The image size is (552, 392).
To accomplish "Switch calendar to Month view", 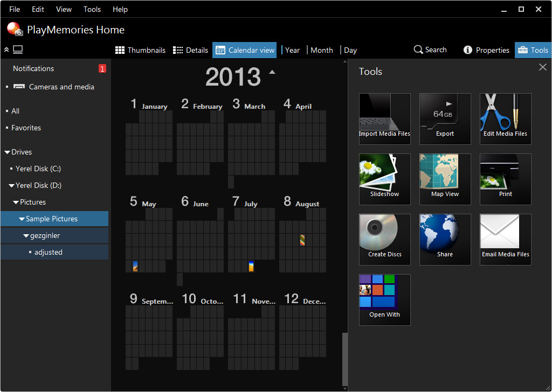I will [x=321, y=50].
